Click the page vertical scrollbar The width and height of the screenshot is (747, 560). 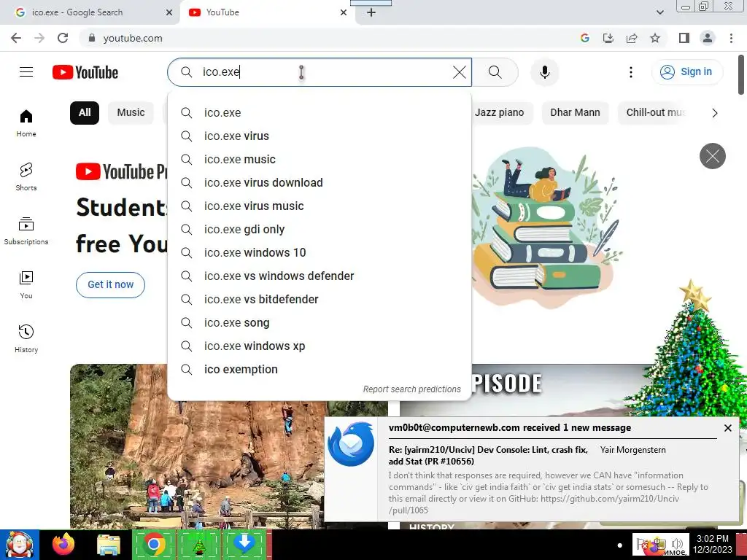[x=741, y=75]
